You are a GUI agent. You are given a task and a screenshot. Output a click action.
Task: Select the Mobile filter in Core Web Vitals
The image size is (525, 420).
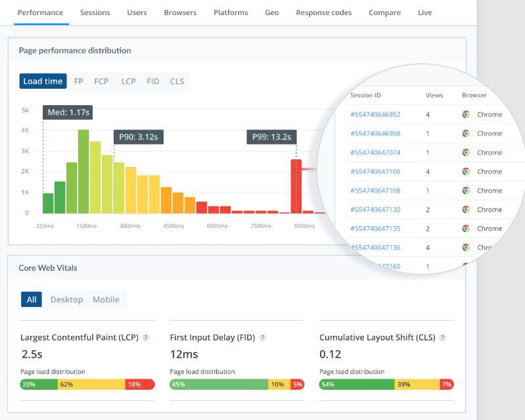point(106,300)
